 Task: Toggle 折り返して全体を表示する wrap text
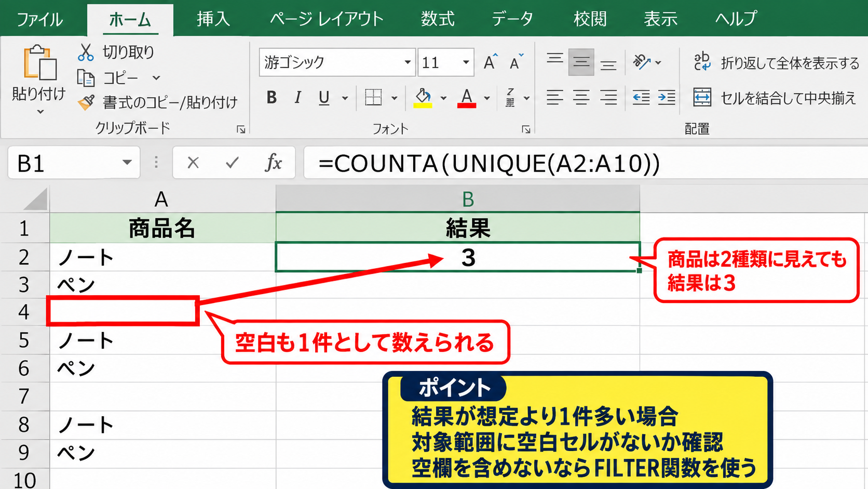click(x=777, y=62)
